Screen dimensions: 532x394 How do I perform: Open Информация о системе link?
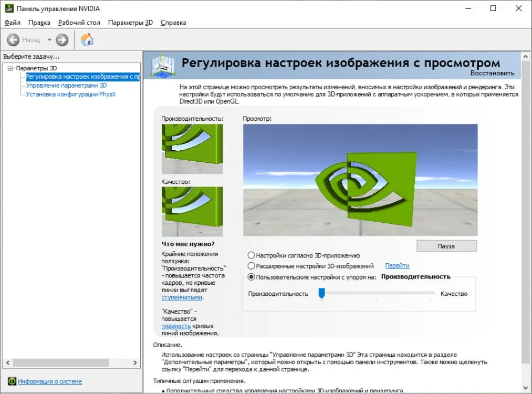[x=49, y=381]
